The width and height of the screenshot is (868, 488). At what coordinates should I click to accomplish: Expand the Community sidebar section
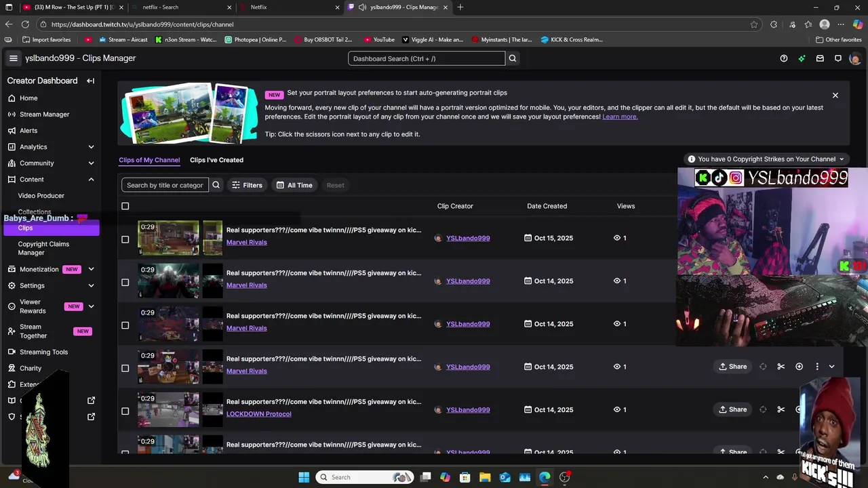[x=91, y=163]
